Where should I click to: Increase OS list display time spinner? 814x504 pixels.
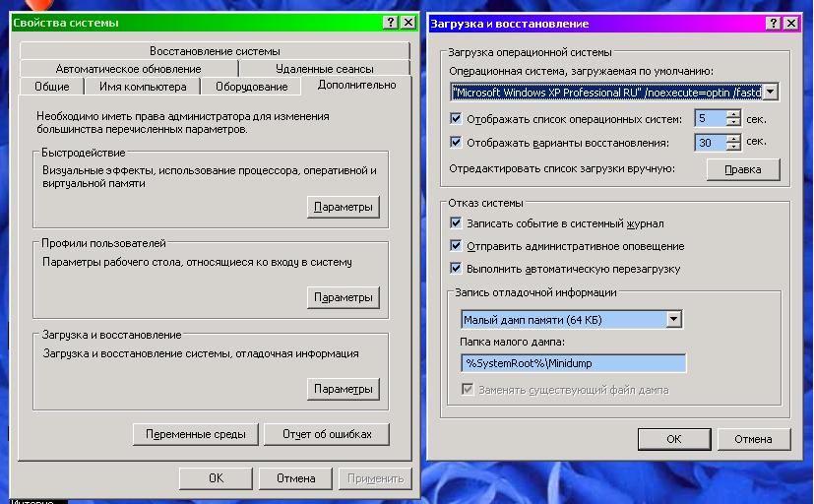point(733,114)
